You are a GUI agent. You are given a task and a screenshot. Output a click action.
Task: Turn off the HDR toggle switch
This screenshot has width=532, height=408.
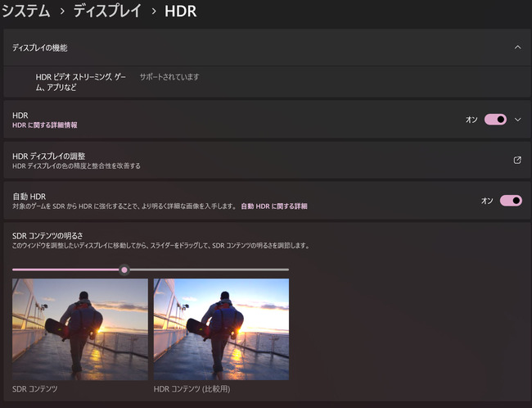[x=495, y=120]
